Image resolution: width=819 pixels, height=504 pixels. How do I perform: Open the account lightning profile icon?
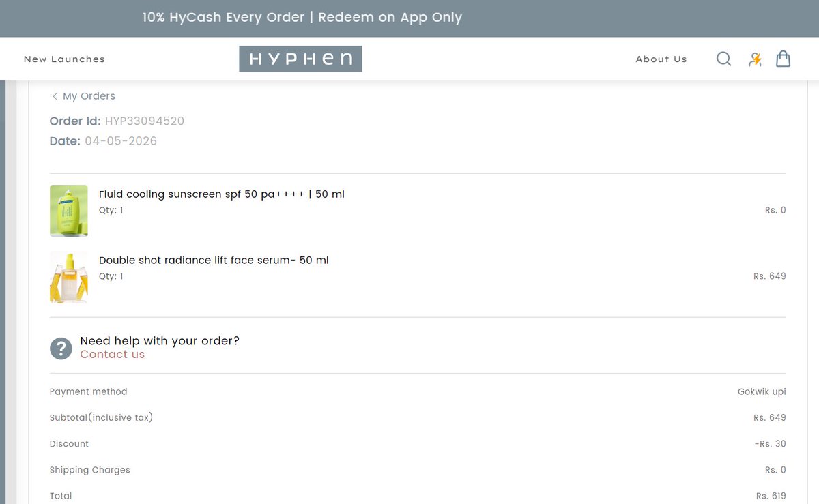(755, 59)
